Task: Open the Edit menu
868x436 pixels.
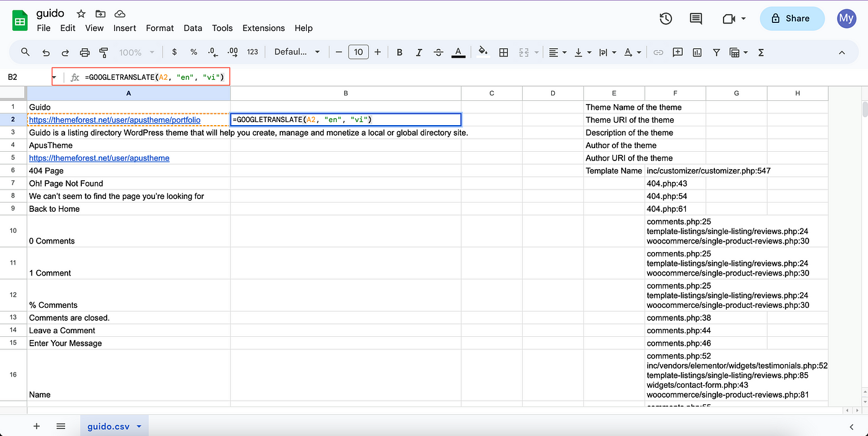Action: coord(68,28)
